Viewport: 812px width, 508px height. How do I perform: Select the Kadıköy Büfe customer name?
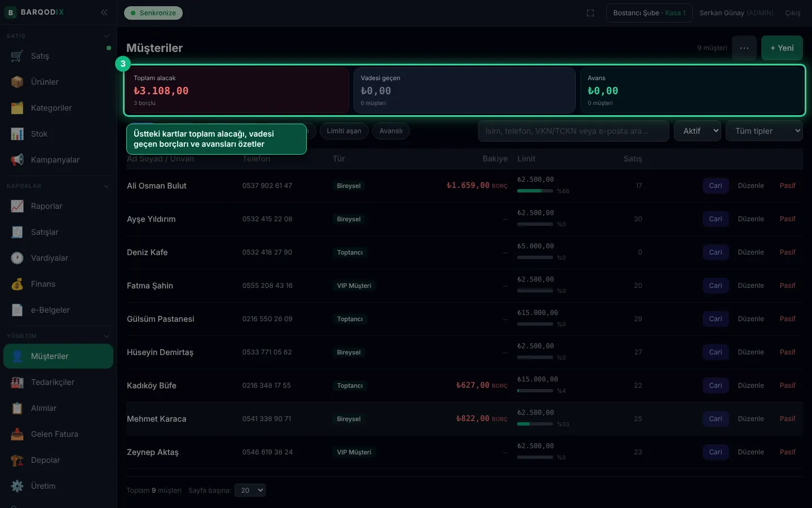[152, 386]
